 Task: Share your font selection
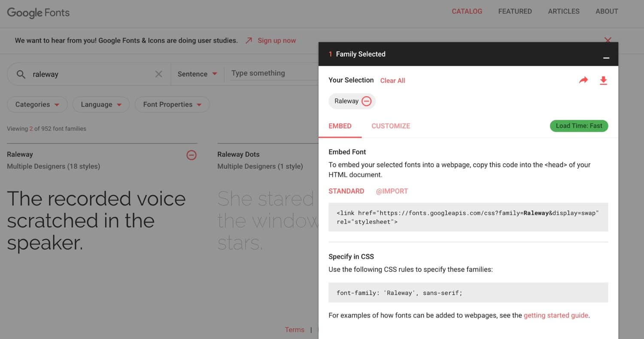[583, 80]
